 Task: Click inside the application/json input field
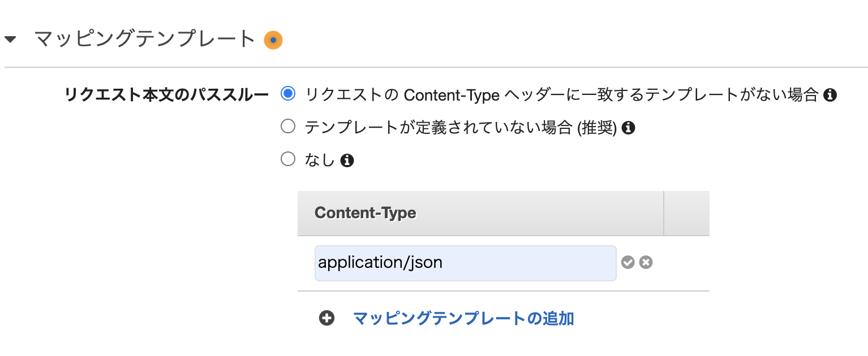tap(464, 262)
